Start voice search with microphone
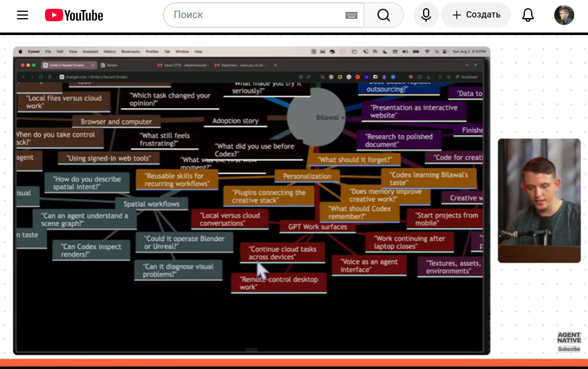This screenshot has width=588, height=369. [426, 15]
